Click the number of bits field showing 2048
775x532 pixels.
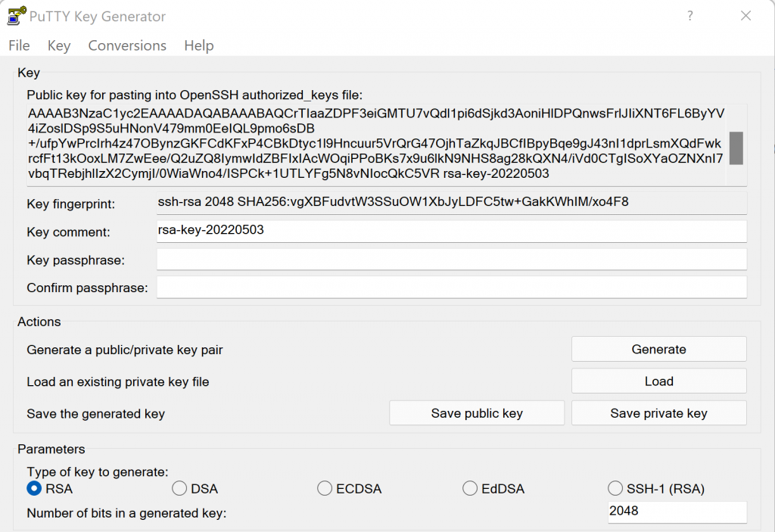pyautogui.click(x=677, y=512)
